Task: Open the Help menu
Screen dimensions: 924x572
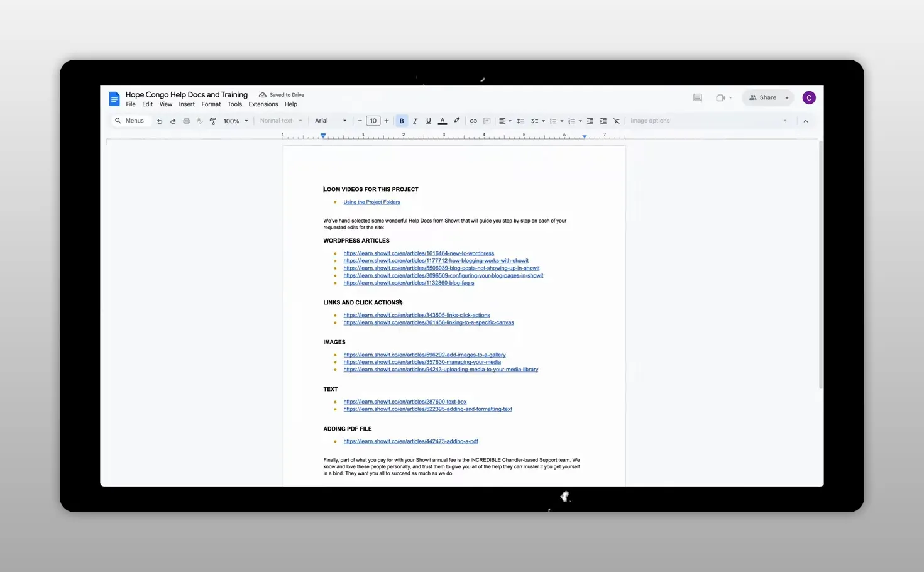Action: 291,104
